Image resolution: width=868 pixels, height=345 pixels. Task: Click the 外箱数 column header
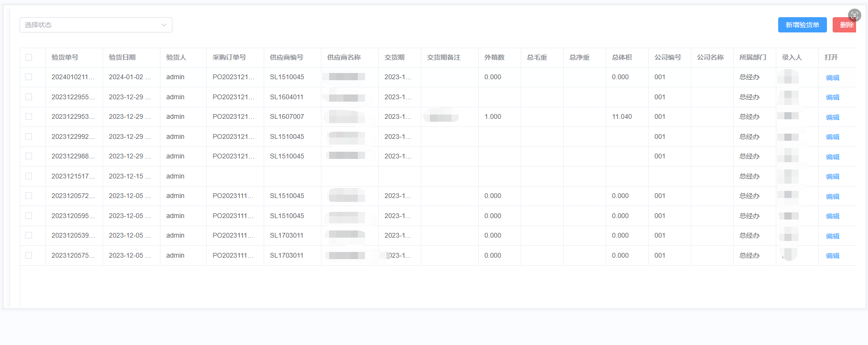point(494,57)
